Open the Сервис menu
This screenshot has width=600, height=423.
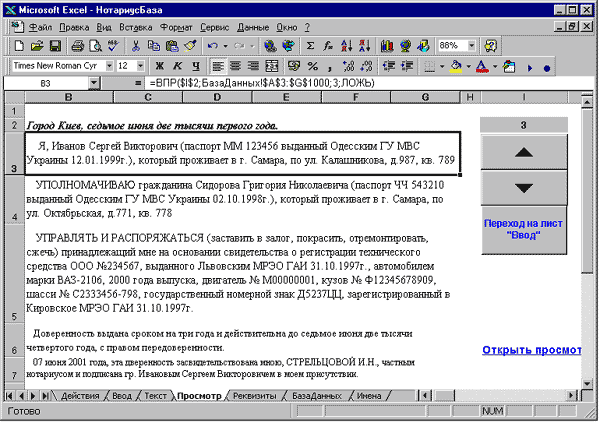(x=214, y=28)
